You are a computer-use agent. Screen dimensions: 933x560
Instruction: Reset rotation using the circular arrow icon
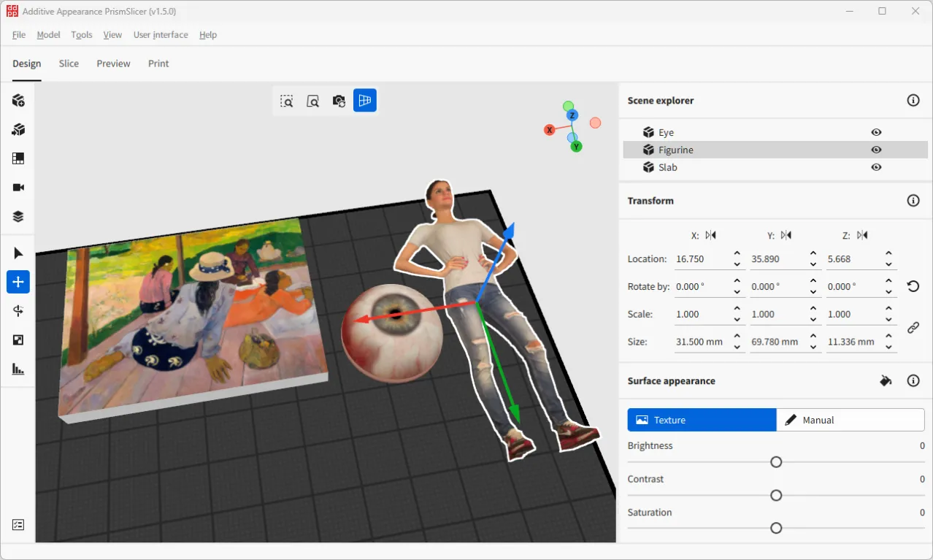click(913, 286)
